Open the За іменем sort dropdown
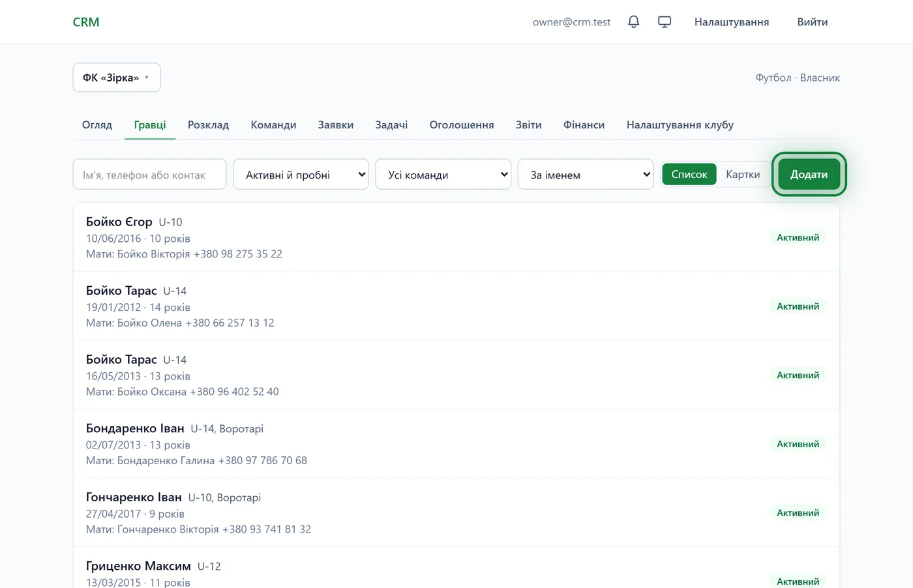 [x=586, y=175]
